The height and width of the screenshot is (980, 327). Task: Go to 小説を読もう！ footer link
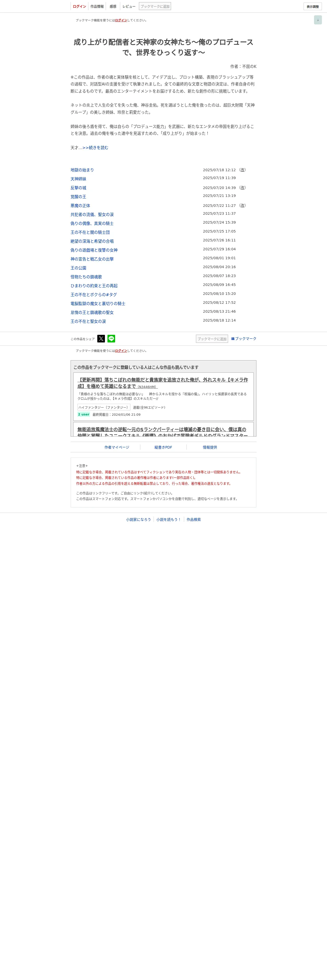coord(169,520)
